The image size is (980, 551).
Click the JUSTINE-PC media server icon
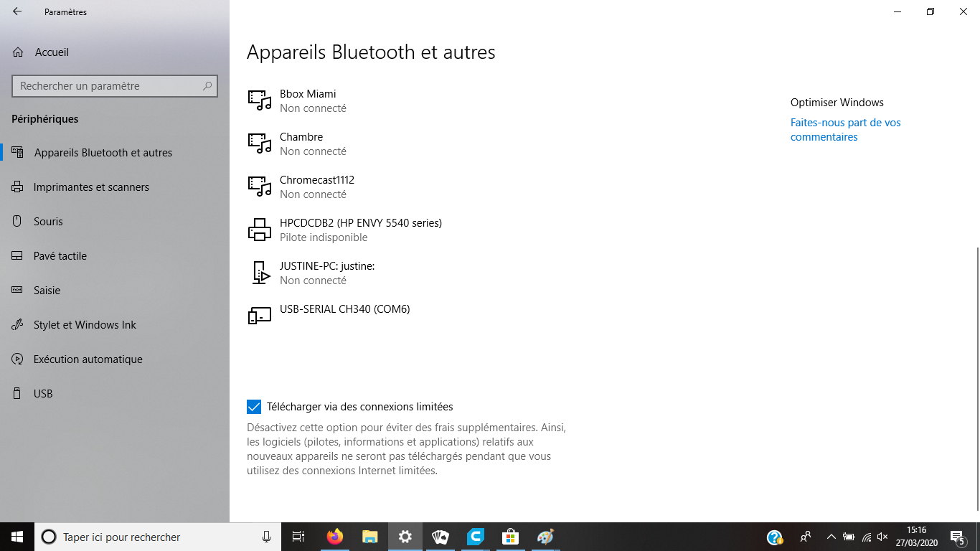[261, 273]
